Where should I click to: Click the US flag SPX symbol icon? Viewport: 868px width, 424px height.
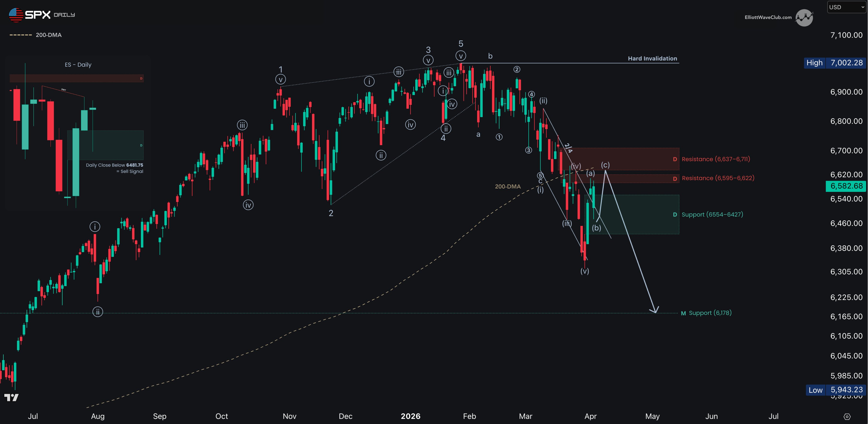pos(16,15)
